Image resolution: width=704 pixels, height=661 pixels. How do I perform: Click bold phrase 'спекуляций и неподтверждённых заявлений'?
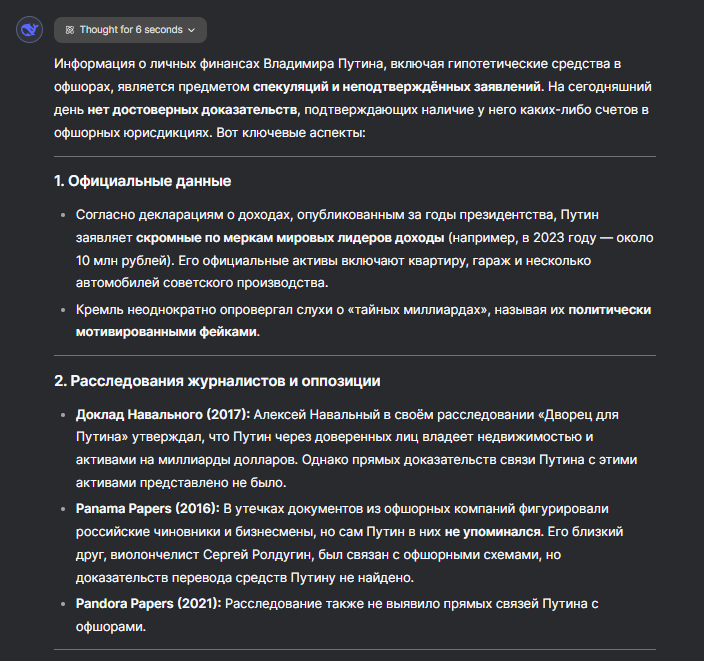click(398, 87)
